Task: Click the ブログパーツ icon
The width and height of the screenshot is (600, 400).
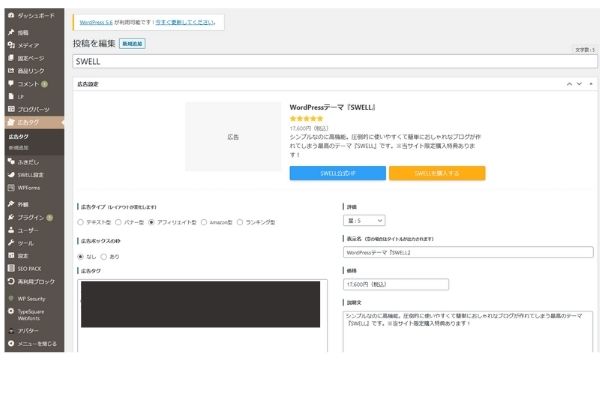Action: [11, 109]
